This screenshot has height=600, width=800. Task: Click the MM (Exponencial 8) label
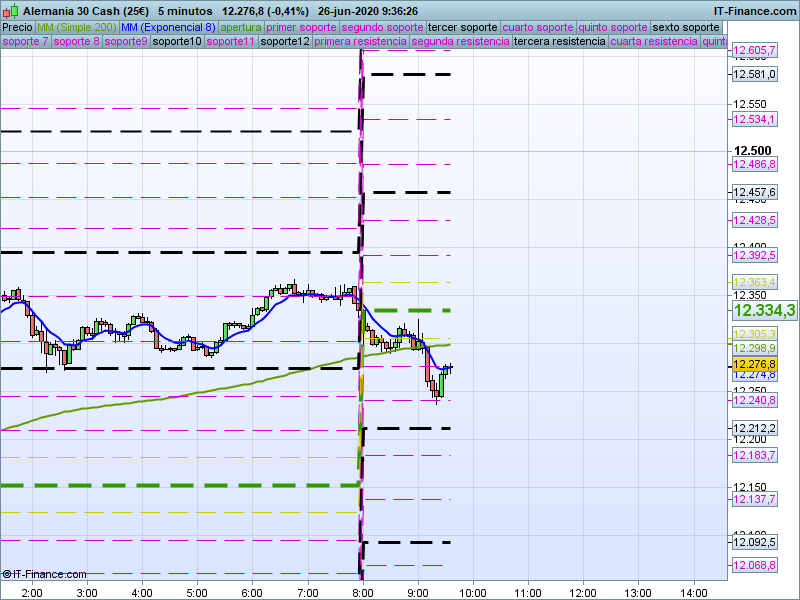[x=168, y=27]
